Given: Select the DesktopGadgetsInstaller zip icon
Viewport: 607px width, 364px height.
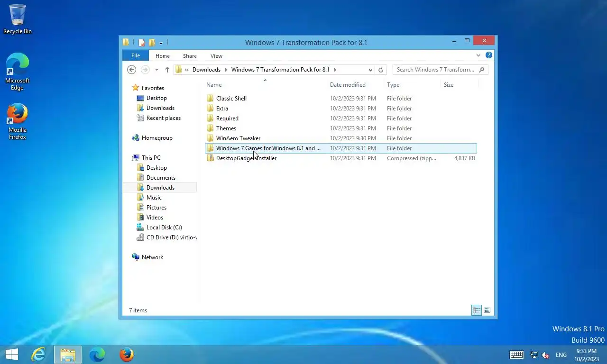Looking at the screenshot, I should tap(211, 158).
